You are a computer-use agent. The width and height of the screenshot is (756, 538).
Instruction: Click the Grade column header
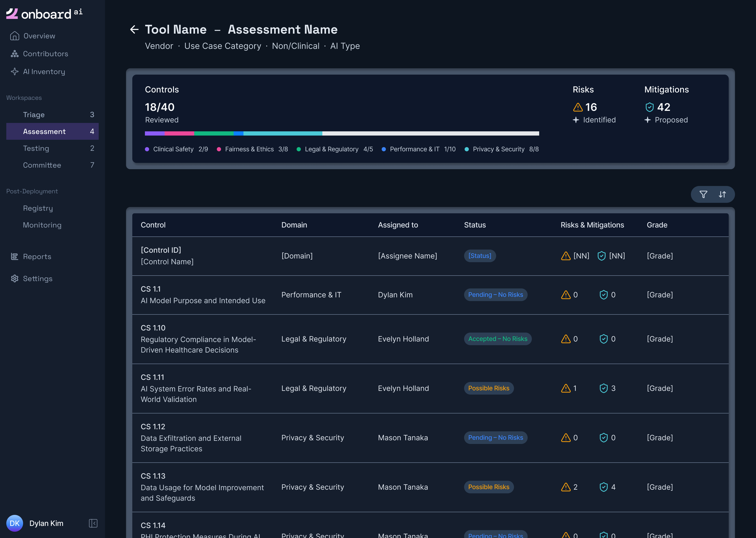(x=657, y=225)
